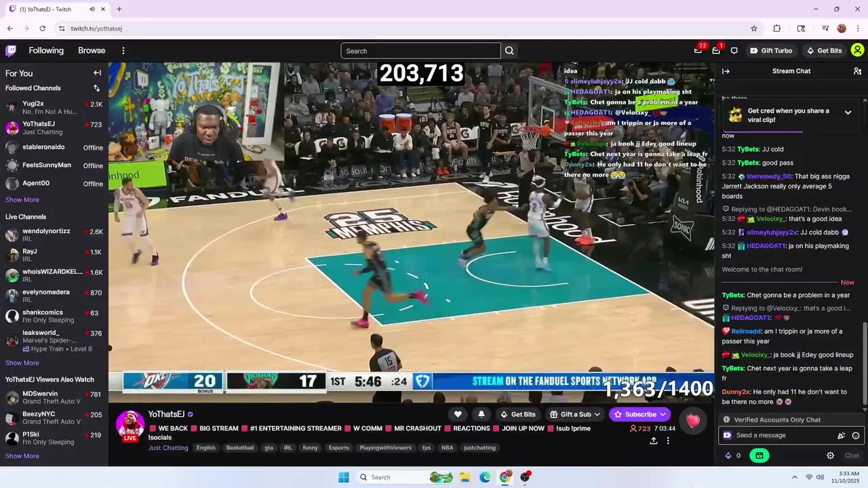The width and height of the screenshot is (868, 488).
Task: Open File Explorer from taskbar
Action: pyautogui.click(x=465, y=477)
